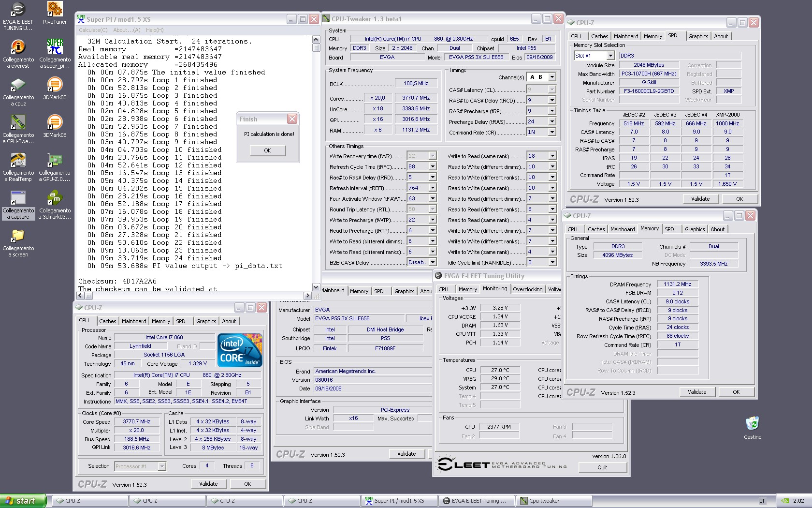Viewport: 812px width, 508px height.
Task: Open the 3DMark05 desktop icon
Action: tap(55, 89)
